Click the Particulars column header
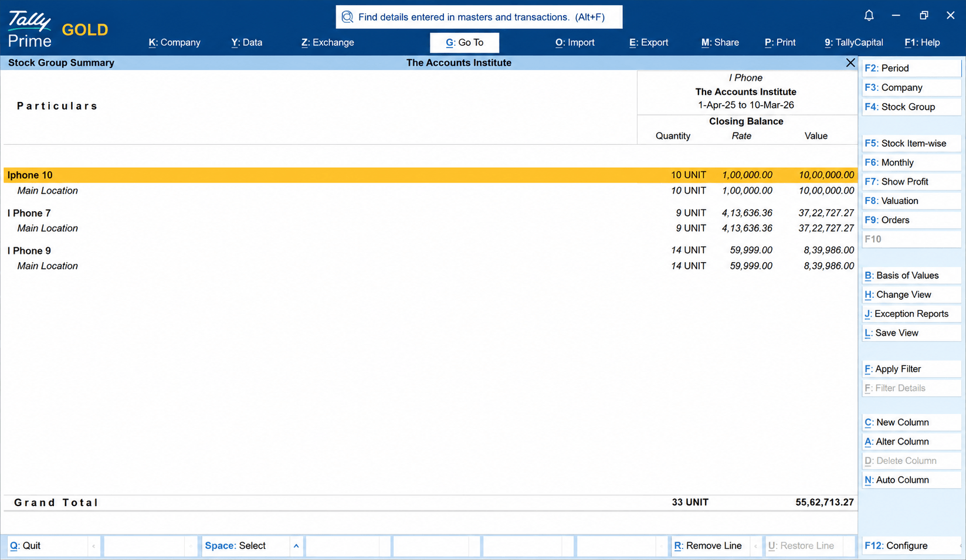 pyautogui.click(x=57, y=106)
